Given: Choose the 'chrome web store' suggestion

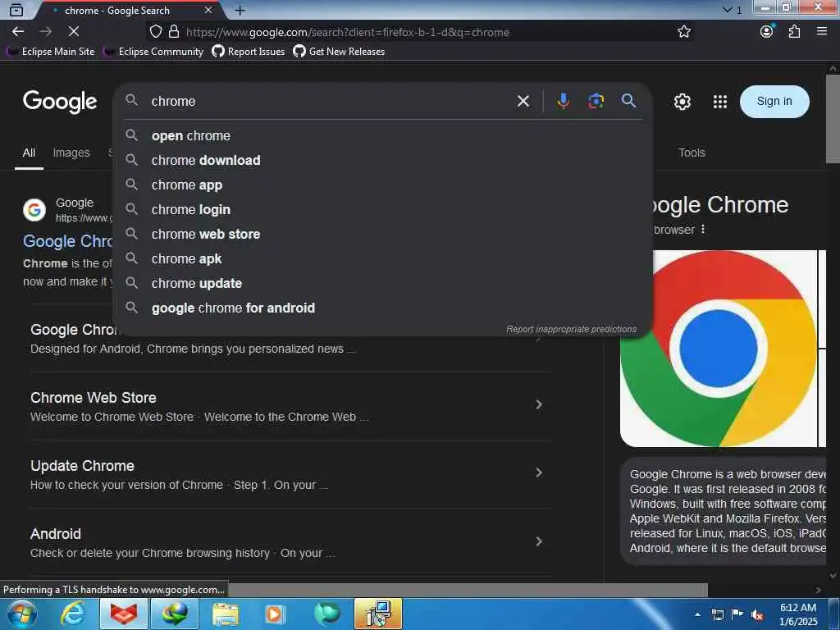Looking at the screenshot, I should pyautogui.click(x=382, y=234).
